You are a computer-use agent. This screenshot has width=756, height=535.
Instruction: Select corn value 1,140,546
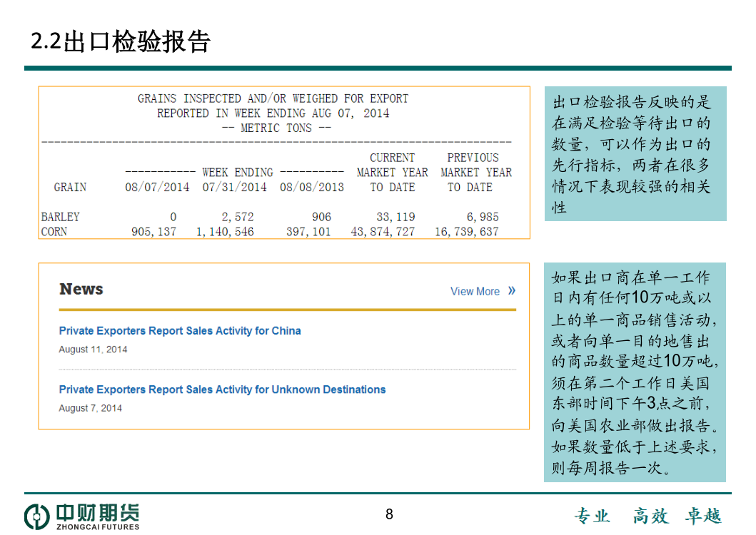pos(225,232)
